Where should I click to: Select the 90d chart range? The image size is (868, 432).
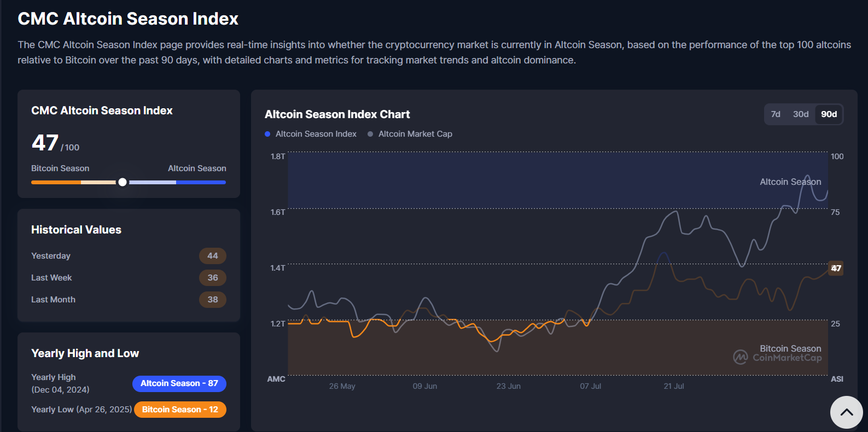(x=829, y=114)
